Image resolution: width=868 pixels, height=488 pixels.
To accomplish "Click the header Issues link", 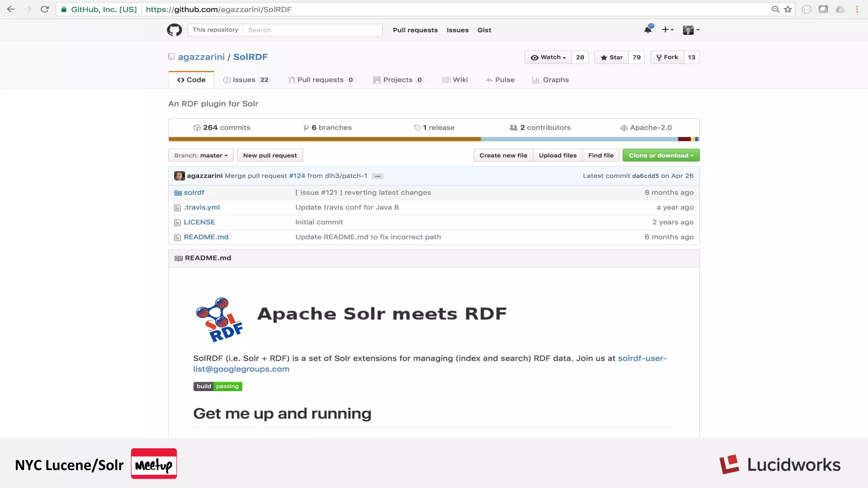I will pyautogui.click(x=457, y=30).
